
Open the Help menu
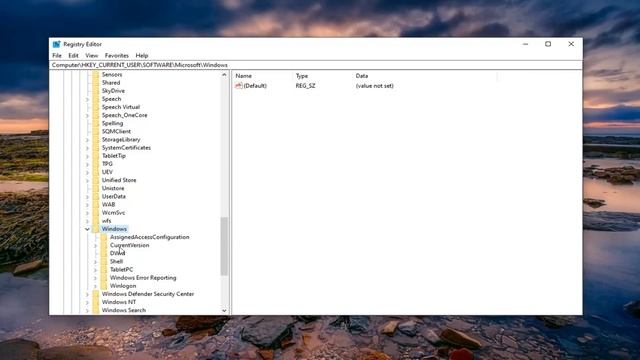142,56
